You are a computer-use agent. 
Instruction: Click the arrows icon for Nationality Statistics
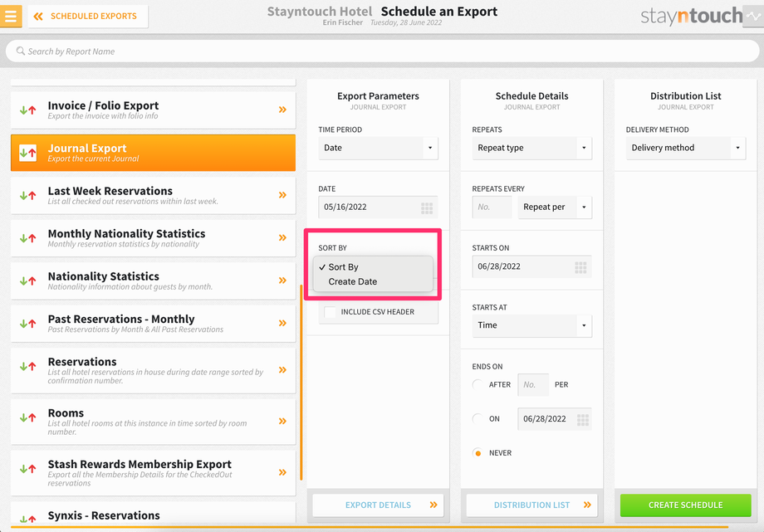coord(27,281)
